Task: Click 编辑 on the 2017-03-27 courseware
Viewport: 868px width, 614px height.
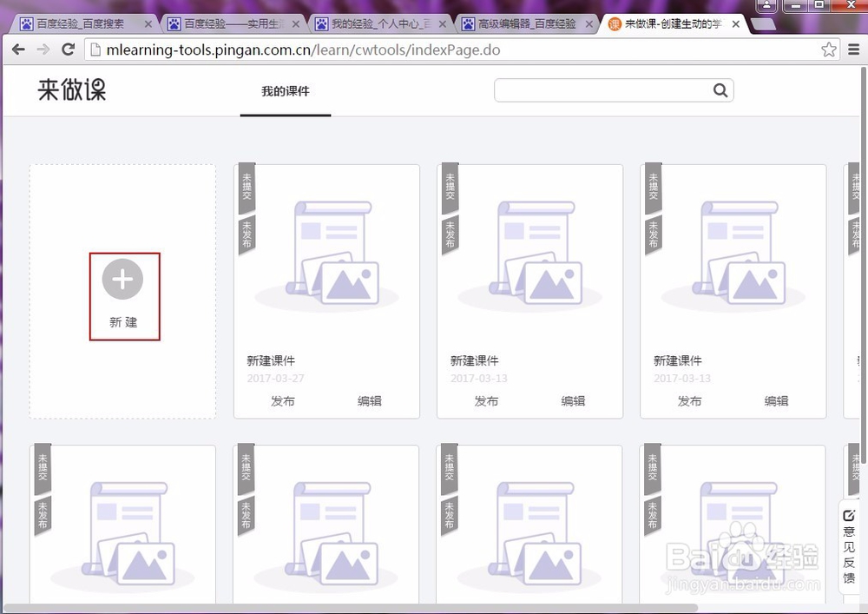Action: point(369,401)
